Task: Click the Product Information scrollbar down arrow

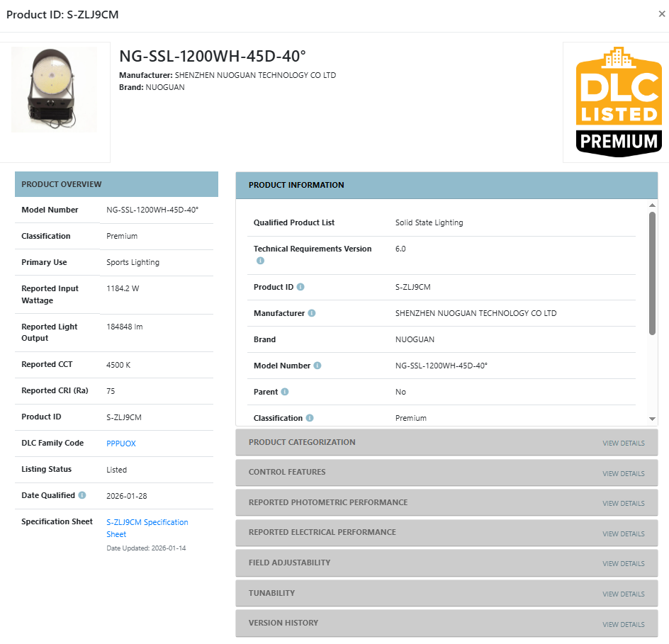Action: [x=652, y=419]
